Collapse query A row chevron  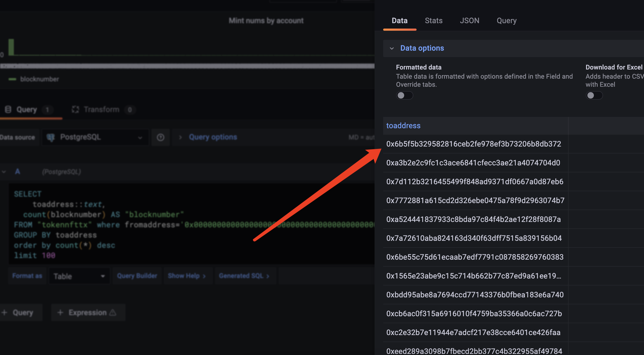point(4,172)
